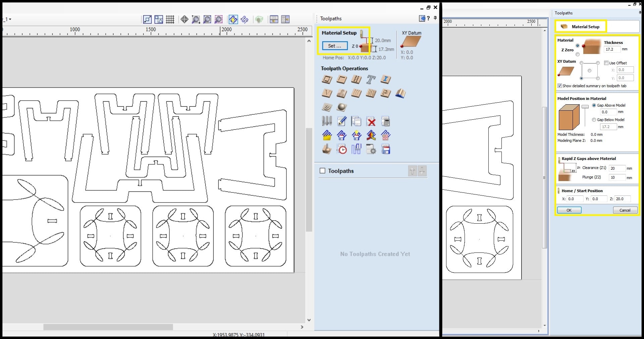Choose the bottom-left XY Datum radio button

581,78
